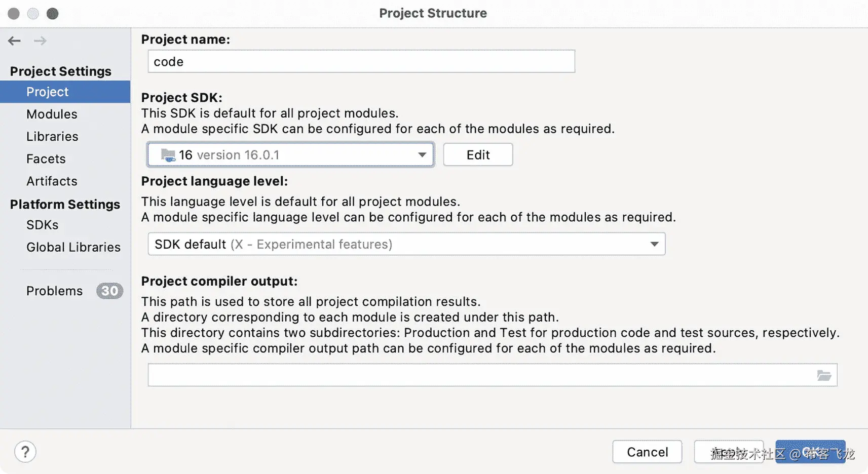Click the Cancel button

point(647,452)
